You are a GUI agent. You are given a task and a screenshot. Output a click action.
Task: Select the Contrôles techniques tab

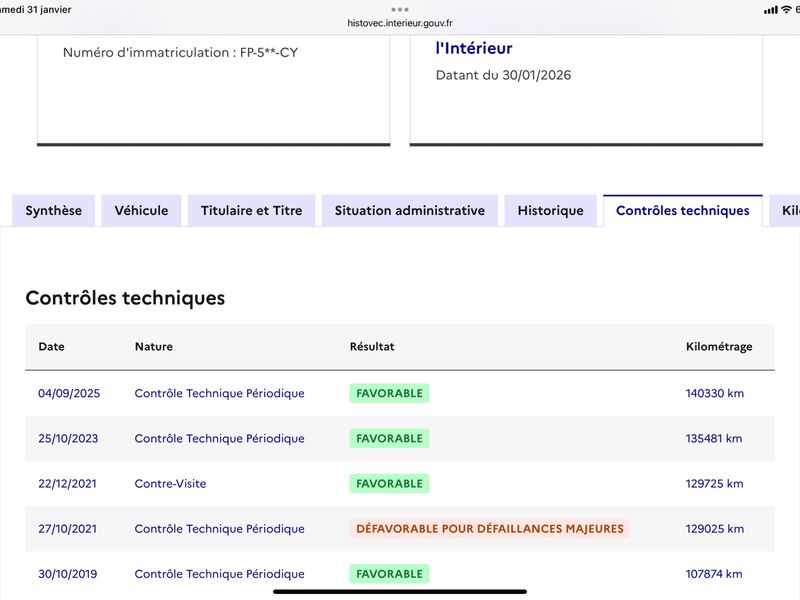[682, 211]
